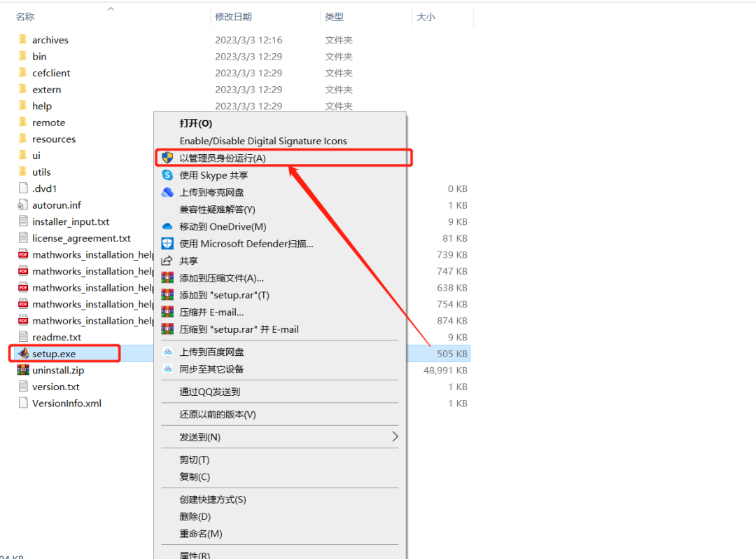The width and height of the screenshot is (756, 559).
Task: Select the readme.txt file
Action: (57, 337)
